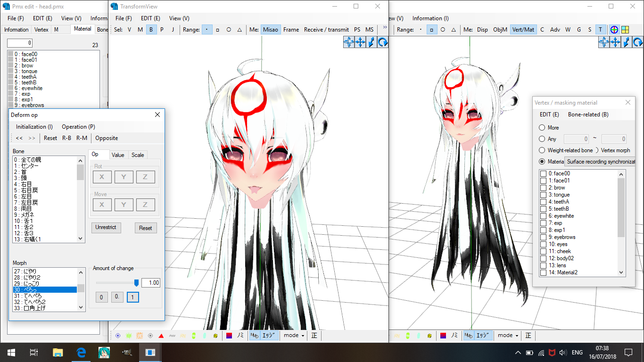The height and width of the screenshot is (362, 644).
Task: Select the circle range shape in right PMX toolbar
Action: (x=443, y=30)
